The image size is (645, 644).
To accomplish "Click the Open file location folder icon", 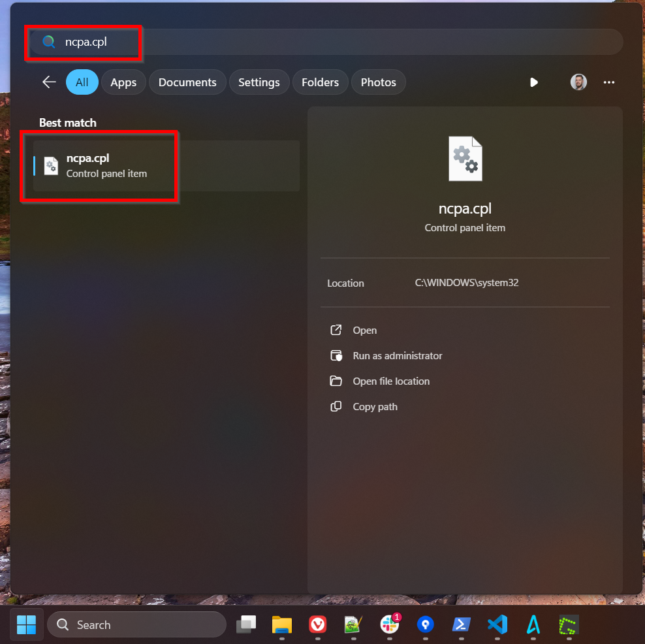I will pyautogui.click(x=336, y=381).
